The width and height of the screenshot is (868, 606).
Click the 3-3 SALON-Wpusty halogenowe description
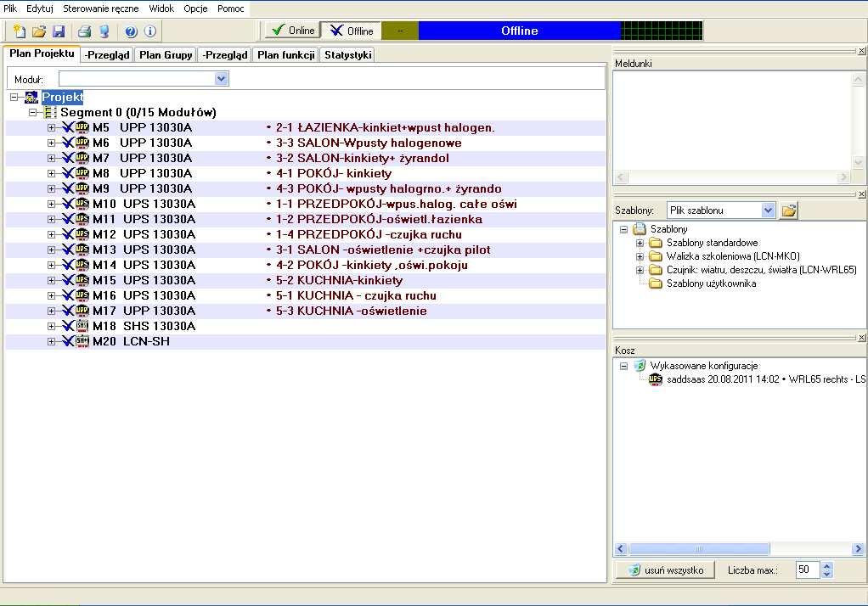(x=369, y=143)
